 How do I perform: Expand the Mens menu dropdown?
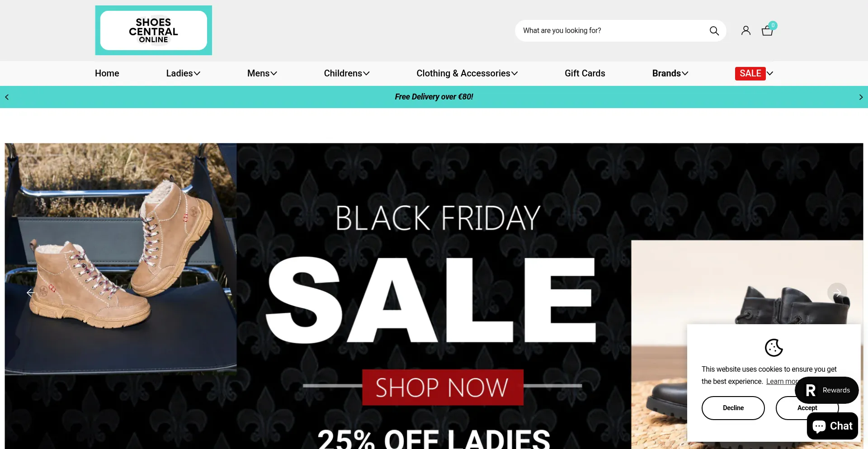tap(262, 73)
